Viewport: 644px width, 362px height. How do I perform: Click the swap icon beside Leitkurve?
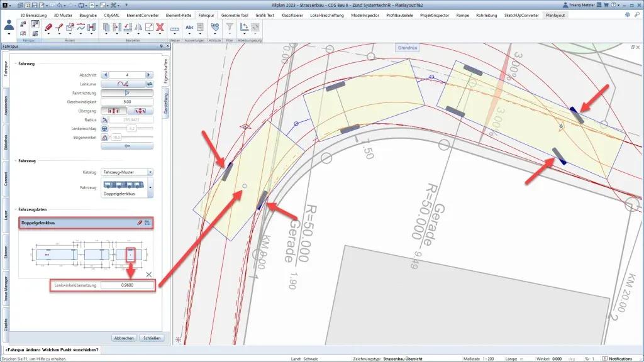click(x=150, y=84)
